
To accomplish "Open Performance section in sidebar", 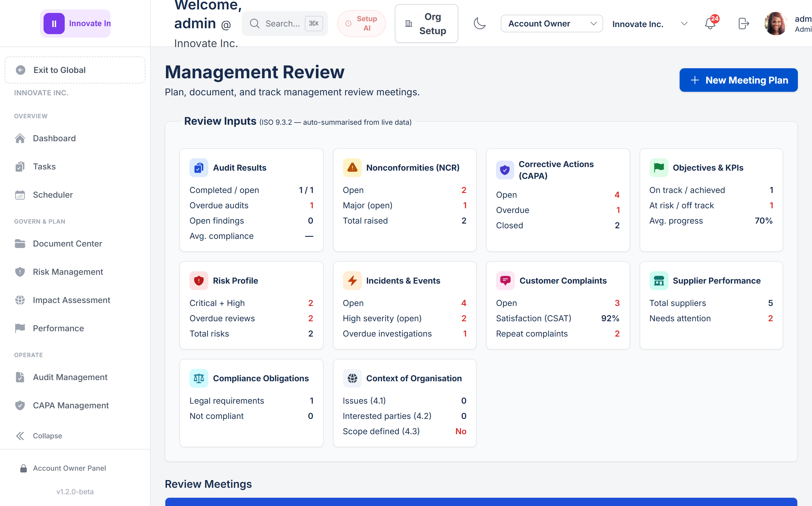I will coord(75,328).
